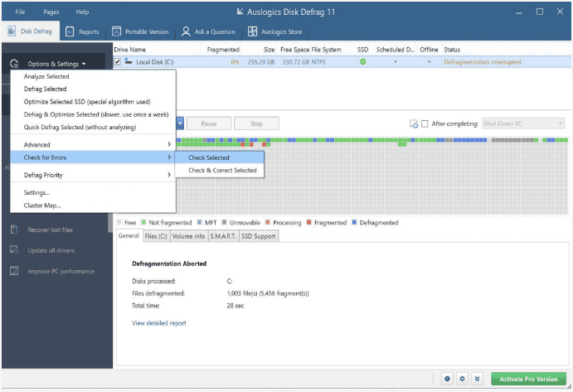Click the Reports tab icon
Viewport: 573px width, 392px height.
[70, 31]
